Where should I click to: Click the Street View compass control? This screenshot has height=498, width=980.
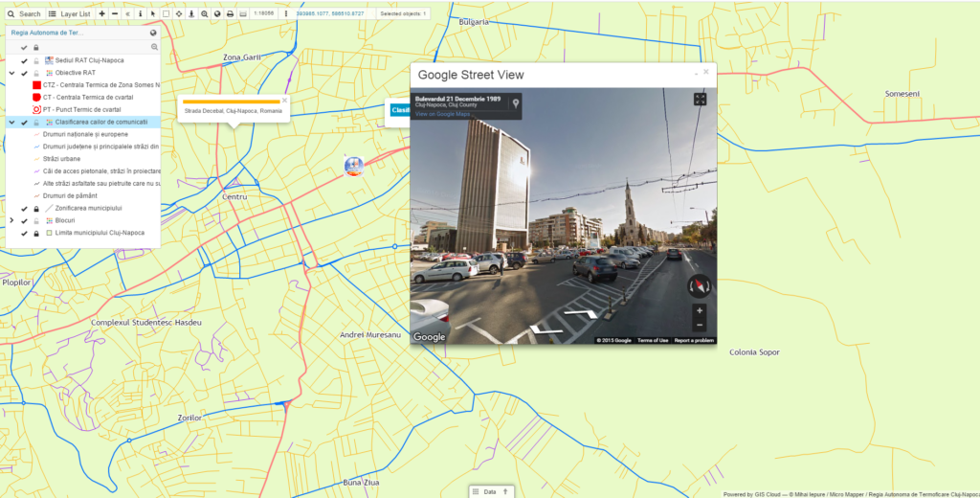[699, 286]
